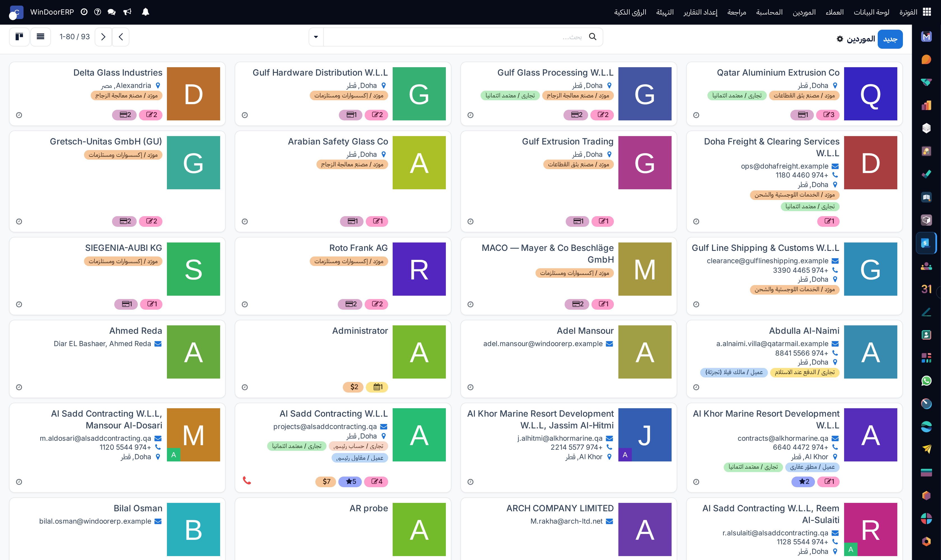Go to previous page of suppliers
The width and height of the screenshot is (941, 560).
[121, 37]
